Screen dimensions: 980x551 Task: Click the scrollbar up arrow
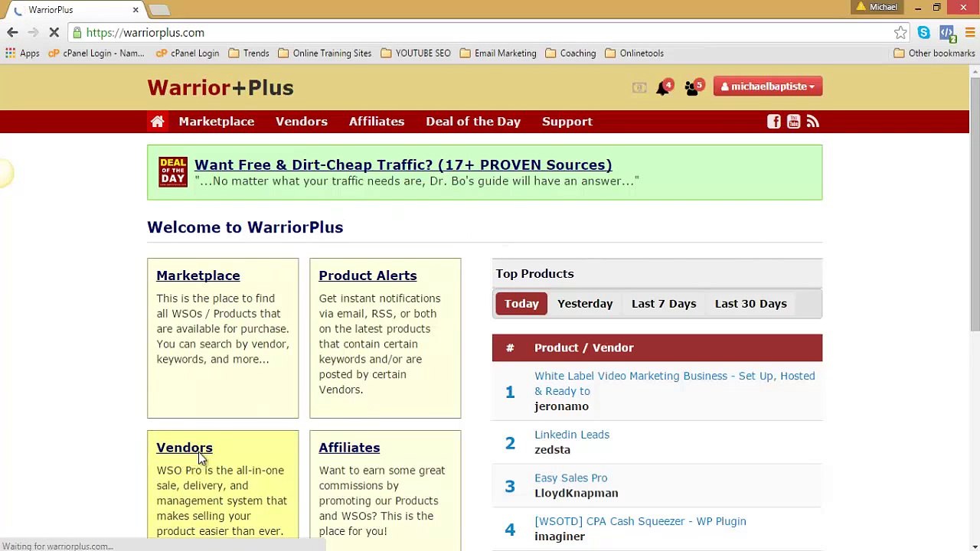[974, 71]
